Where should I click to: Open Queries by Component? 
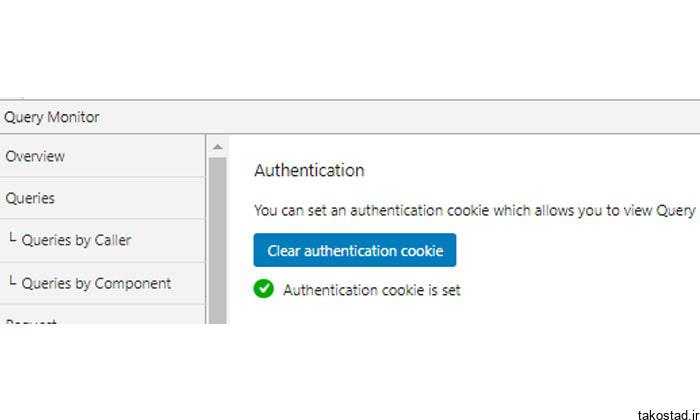(x=102, y=283)
